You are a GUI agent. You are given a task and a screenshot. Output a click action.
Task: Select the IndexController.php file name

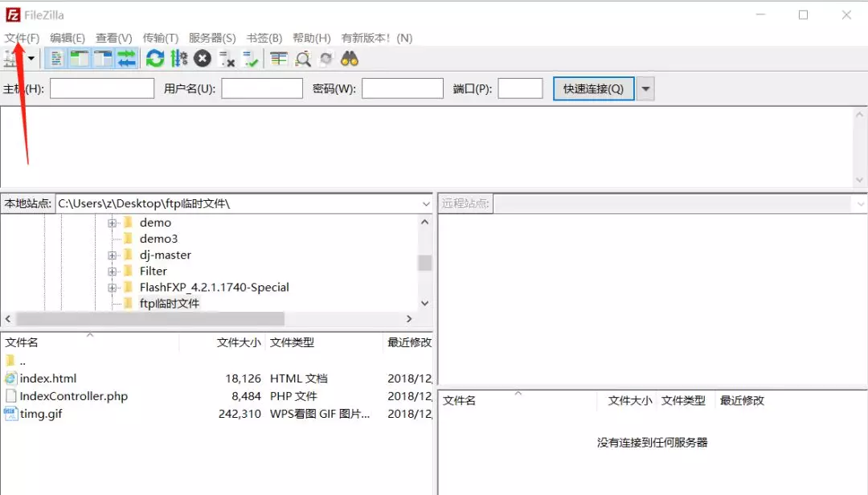pyautogui.click(x=74, y=396)
